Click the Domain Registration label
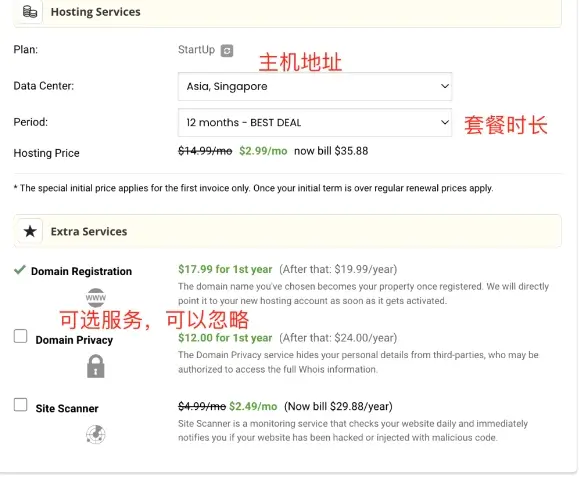 81,271
